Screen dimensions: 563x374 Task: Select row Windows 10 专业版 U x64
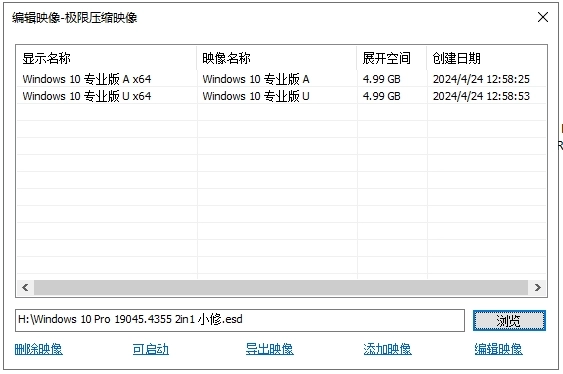(x=281, y=96)
